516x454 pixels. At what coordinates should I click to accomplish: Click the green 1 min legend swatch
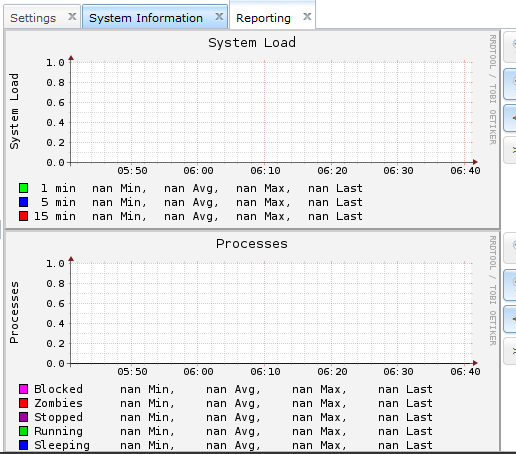[x=23, y=188]
